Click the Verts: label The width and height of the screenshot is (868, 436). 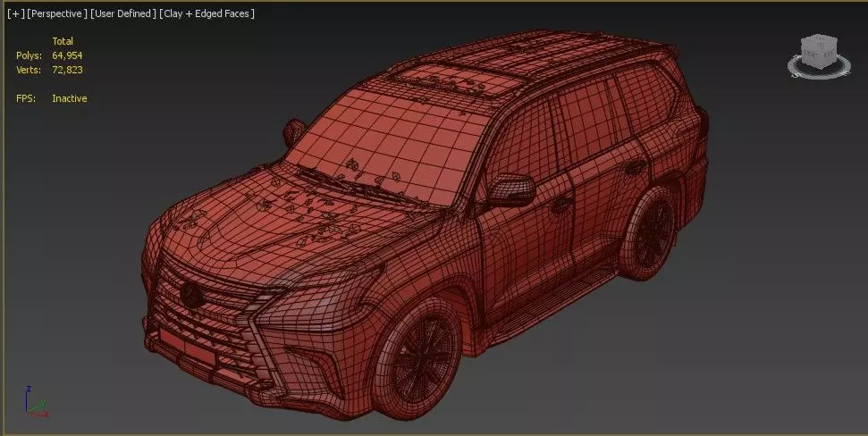point(29,70)
